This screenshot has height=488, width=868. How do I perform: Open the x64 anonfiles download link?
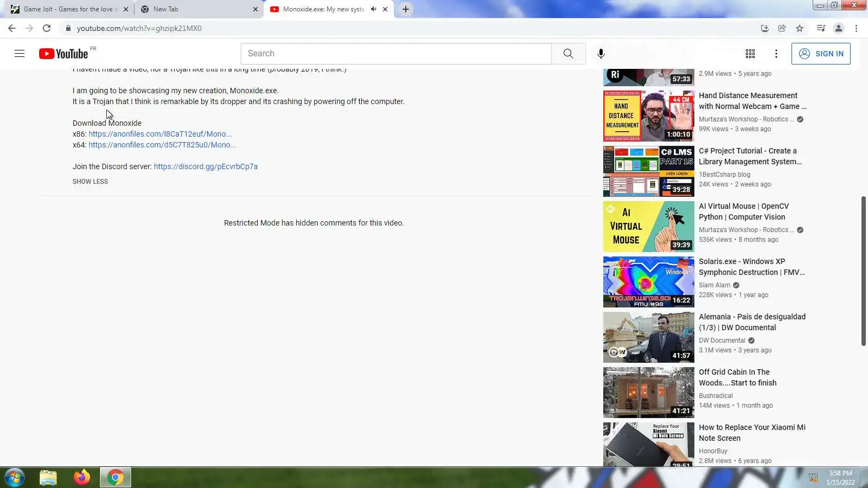click(162, 145)
